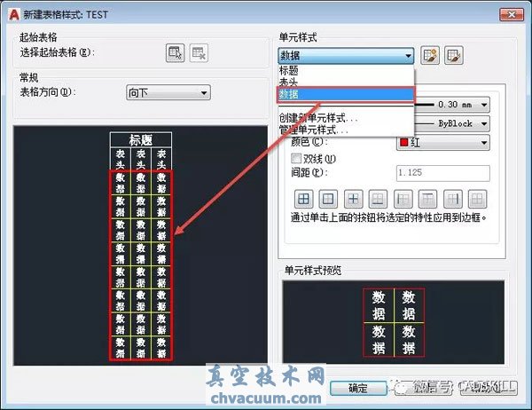Close the 新建表格样式 dialog
This screenshot has width=532, height=410.
(x=512, y=14)
